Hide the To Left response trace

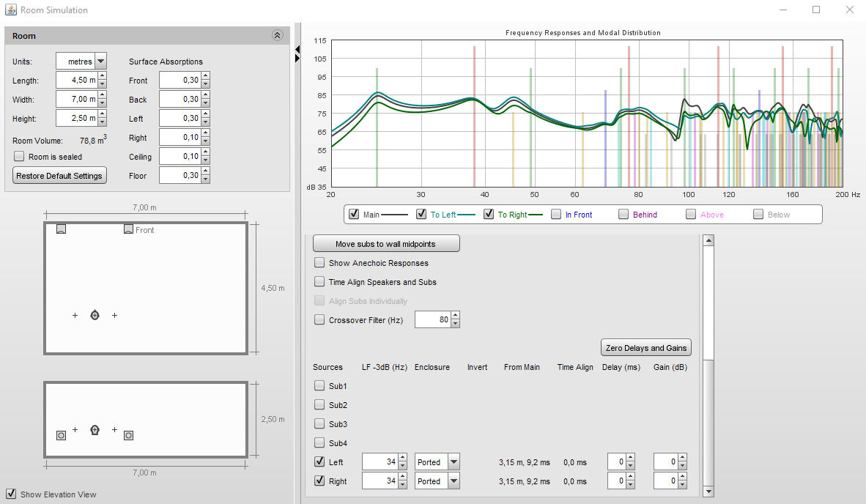(x=421, y=214)
